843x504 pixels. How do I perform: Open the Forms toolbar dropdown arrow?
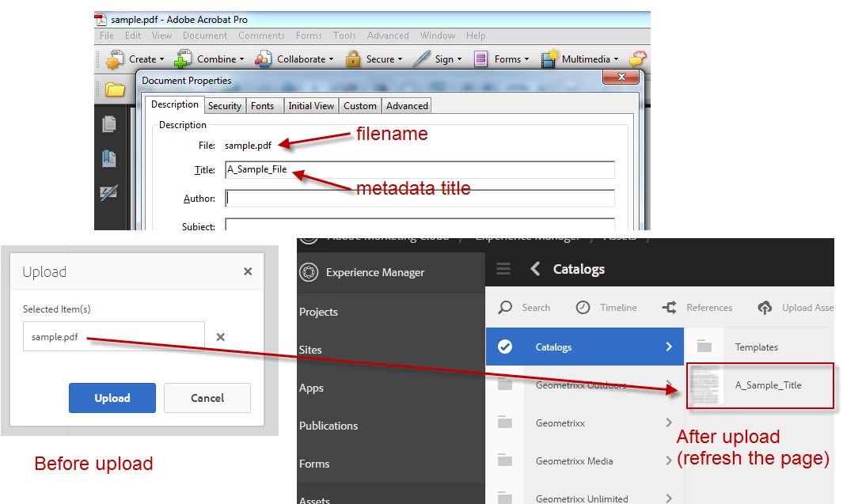pyautogui.click(x=526, y=59)
